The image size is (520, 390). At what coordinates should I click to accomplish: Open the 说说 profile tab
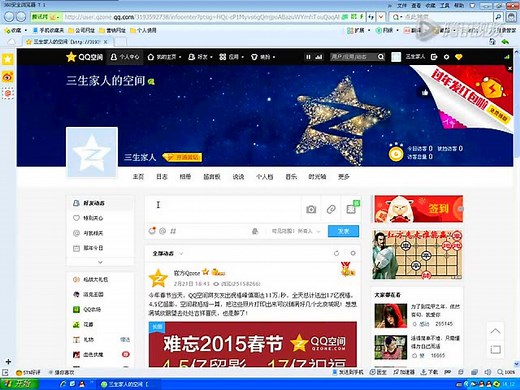[x=238, y=177]
